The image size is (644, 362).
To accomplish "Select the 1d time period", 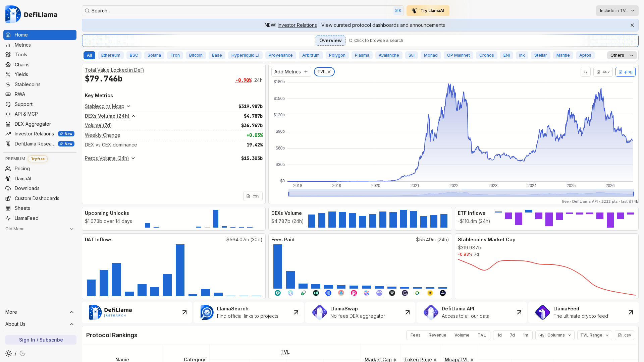I will tap(500, 335).
